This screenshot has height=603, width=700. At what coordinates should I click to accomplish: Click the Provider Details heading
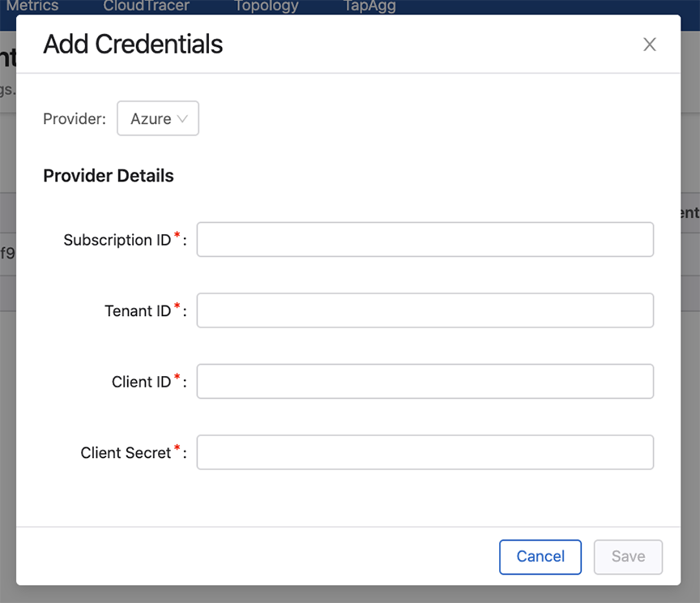tap(109, 176)
